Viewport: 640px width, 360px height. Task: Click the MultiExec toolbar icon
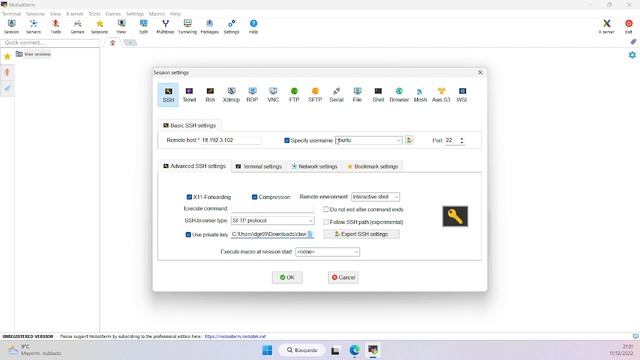click(x=165, y=27)
